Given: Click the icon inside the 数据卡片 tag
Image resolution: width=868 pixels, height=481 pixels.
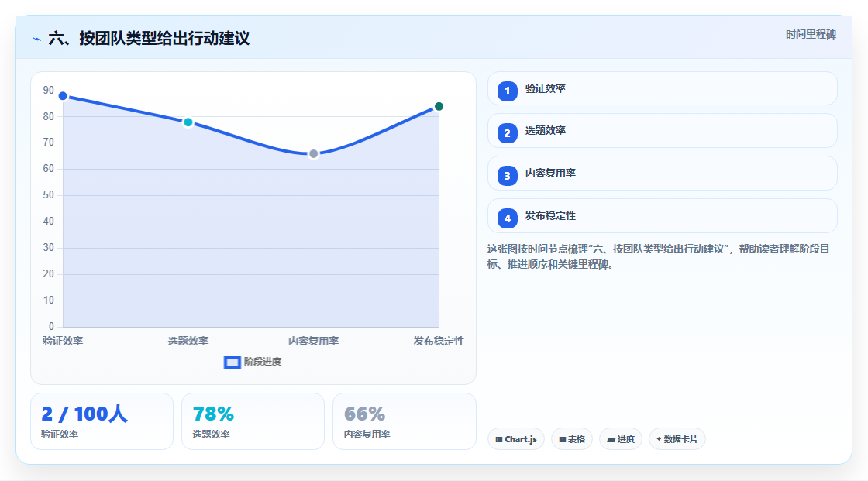Looking at the screenshot, I should pyautogui.click(x=659, y=439).
